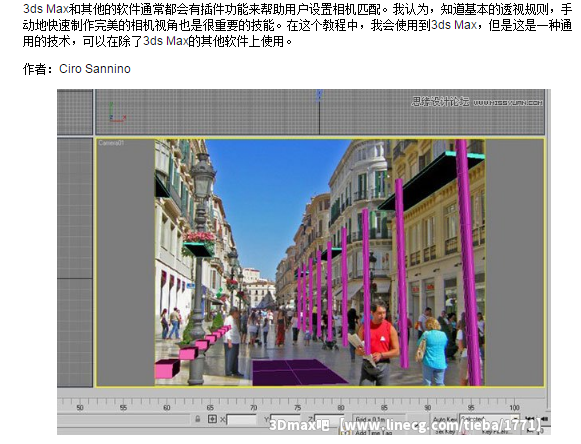The width and height of the screenshot is (581, 444).
Task: Click the selection lock padlock icon
Action: 197,419
